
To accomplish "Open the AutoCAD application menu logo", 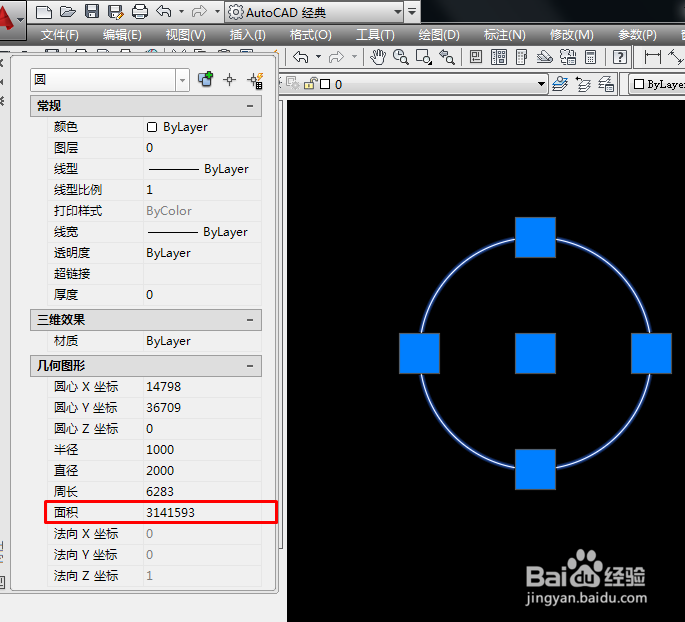I will click(10, 19).
